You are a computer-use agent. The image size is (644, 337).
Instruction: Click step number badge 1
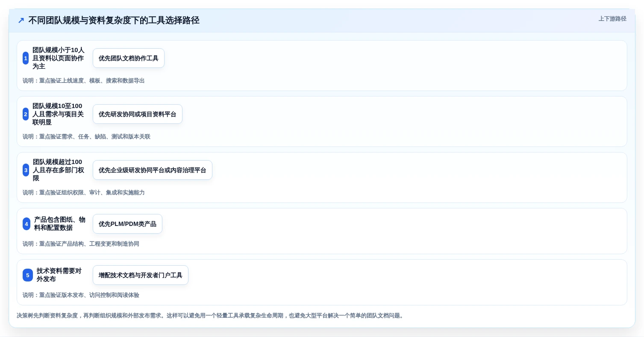coord(26,58)
